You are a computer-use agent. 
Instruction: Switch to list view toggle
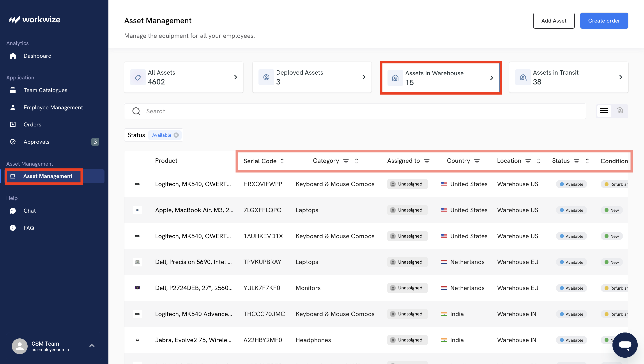[604, 111]
